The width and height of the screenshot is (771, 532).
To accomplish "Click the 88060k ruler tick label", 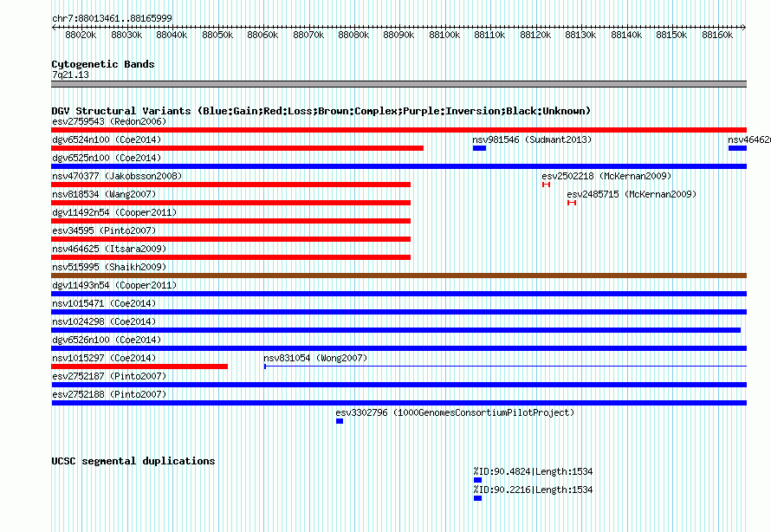I will (x=262, y=35).
